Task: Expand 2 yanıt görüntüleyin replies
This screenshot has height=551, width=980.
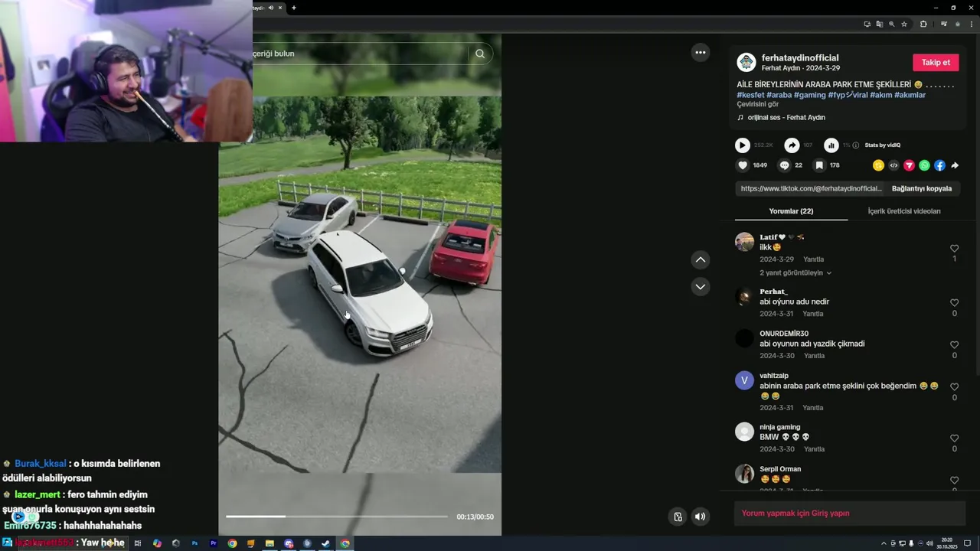Action: coord(795,273)
